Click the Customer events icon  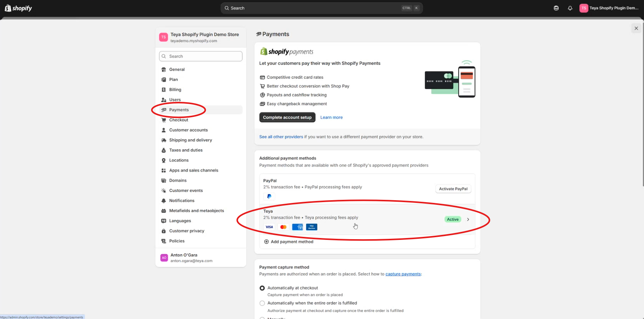point(164,191)
